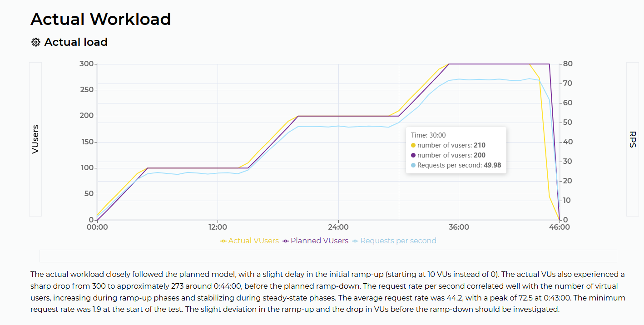
Task: Click the 36:00 time axis label
Action: (459, 227)
